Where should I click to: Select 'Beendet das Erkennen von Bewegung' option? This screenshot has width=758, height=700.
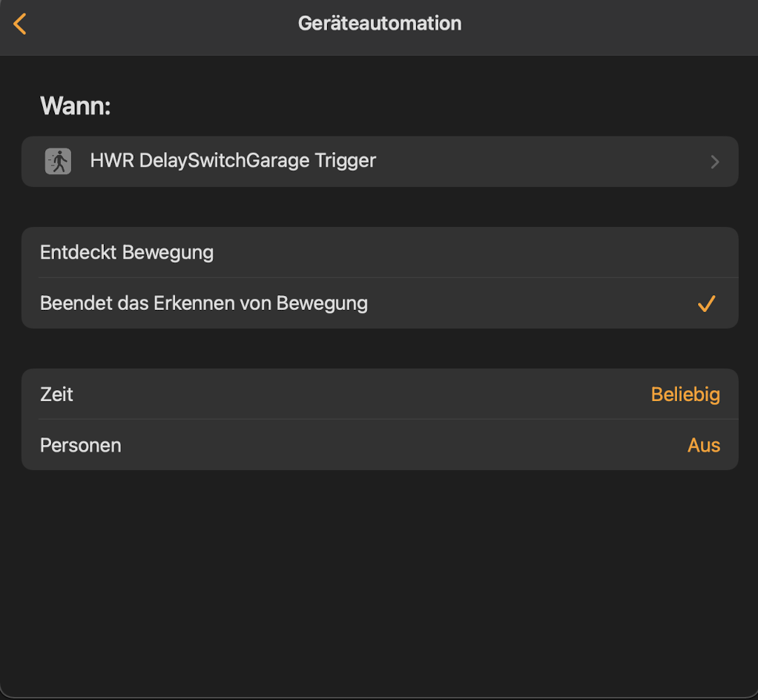pos(204,303)
